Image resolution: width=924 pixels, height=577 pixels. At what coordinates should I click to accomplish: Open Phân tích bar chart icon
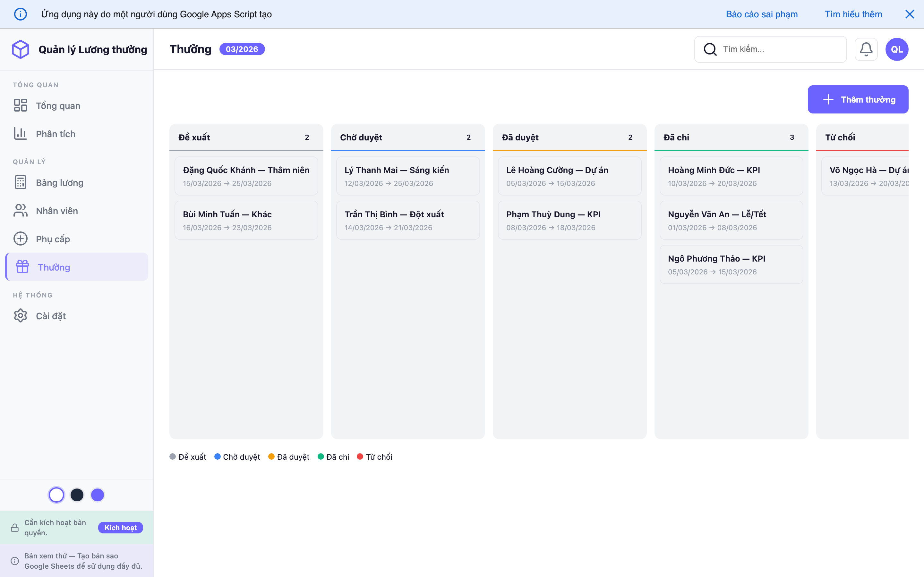21,134
